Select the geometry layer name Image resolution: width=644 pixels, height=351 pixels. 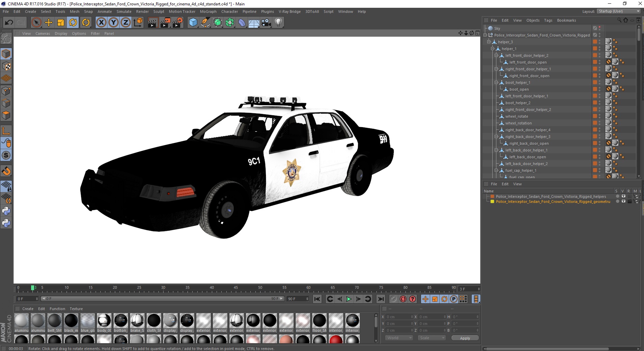tap(553, 202)
